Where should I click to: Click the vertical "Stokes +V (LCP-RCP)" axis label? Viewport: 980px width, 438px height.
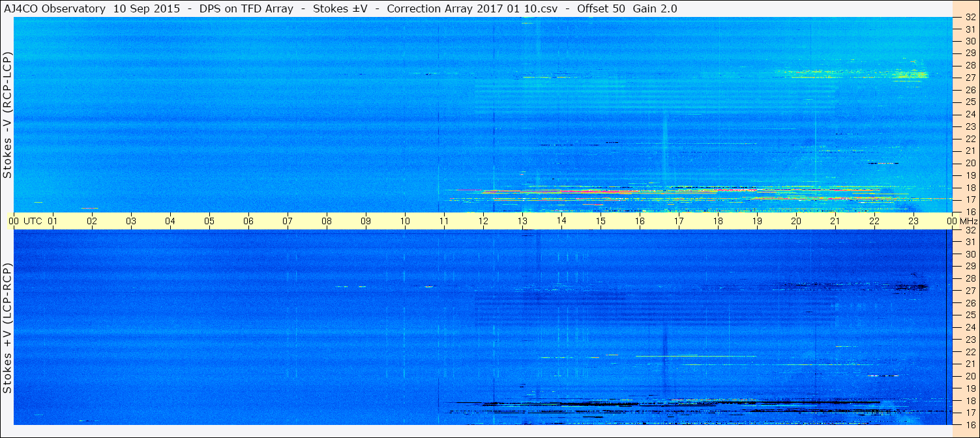point(7,328)
